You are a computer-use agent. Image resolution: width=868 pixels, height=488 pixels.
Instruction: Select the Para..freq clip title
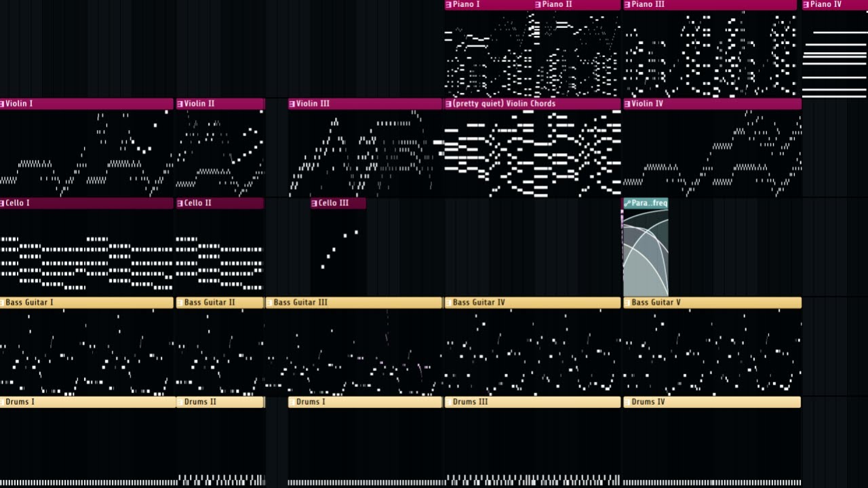tap(650, 203)
